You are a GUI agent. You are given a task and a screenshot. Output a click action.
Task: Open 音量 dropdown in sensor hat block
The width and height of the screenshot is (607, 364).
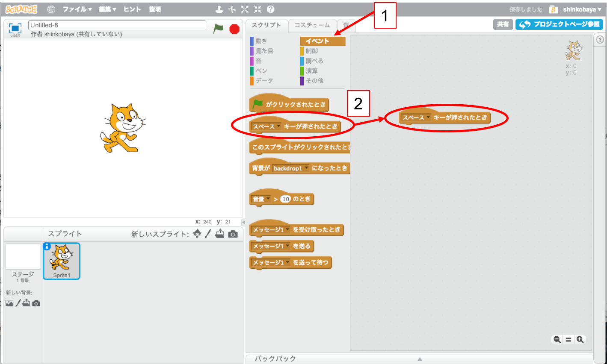[x=268, y=199]
